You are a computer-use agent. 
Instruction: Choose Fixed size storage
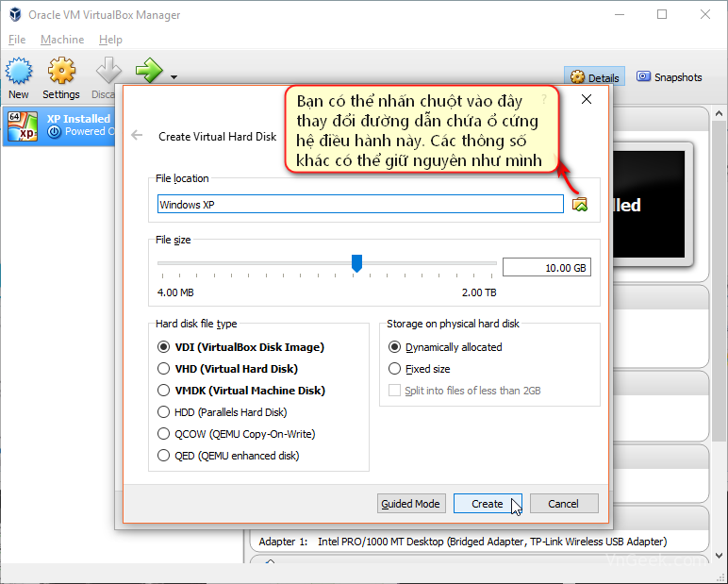point(420,369)
